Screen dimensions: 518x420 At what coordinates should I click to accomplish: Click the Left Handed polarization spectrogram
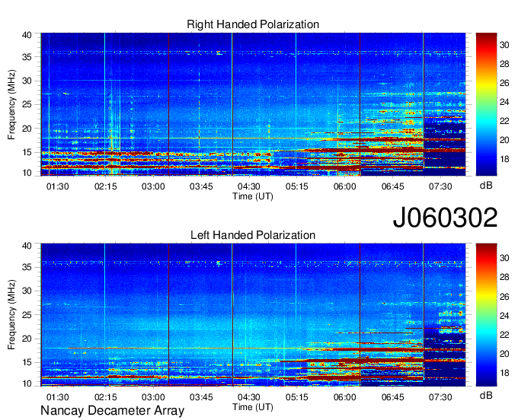click(x=253, y=315)
